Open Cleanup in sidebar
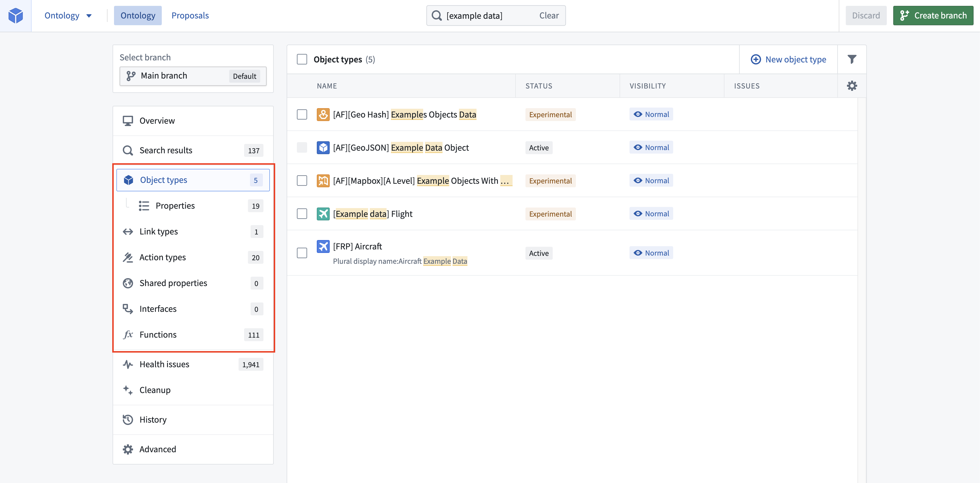This screenshot has height=483, width=980. click(x=193, y=390)
